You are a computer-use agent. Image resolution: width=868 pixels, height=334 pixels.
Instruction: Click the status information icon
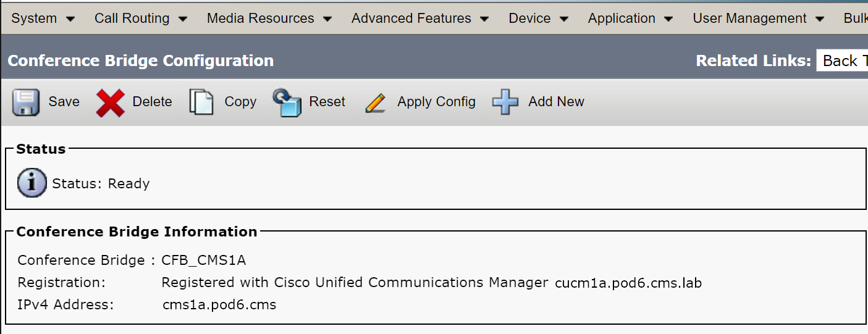(32, 183)
